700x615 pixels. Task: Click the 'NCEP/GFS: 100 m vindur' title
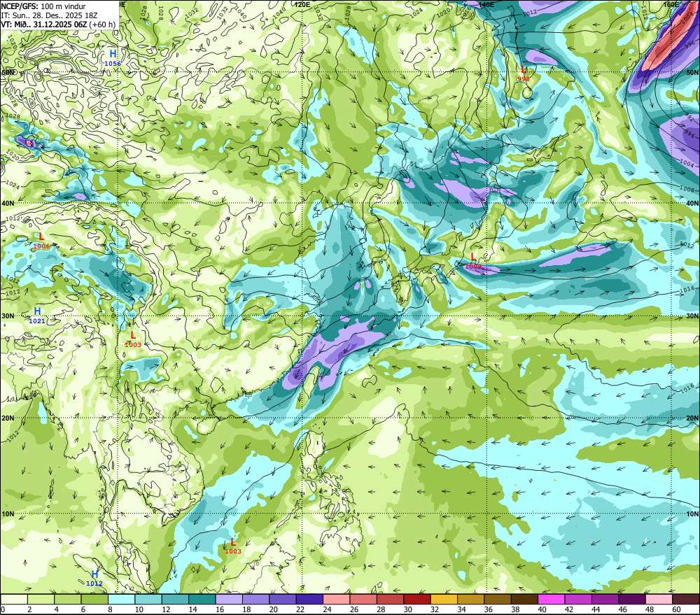click(43, 6)
